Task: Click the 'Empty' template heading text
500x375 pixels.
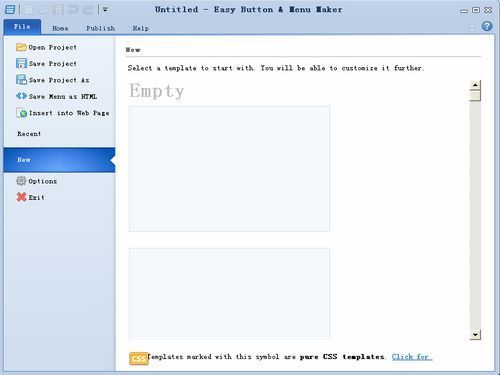Action: coord(157,91)
